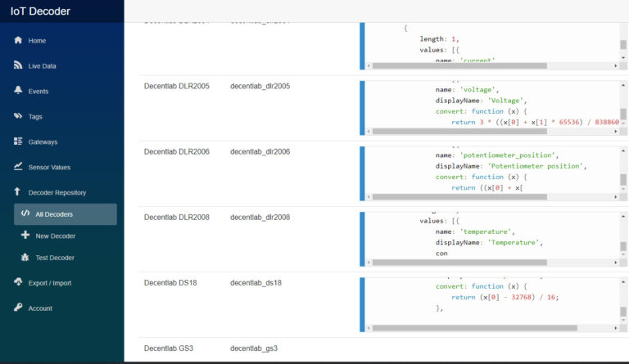Click right scroll arrow in DS18 code box

tap(613, 328)
